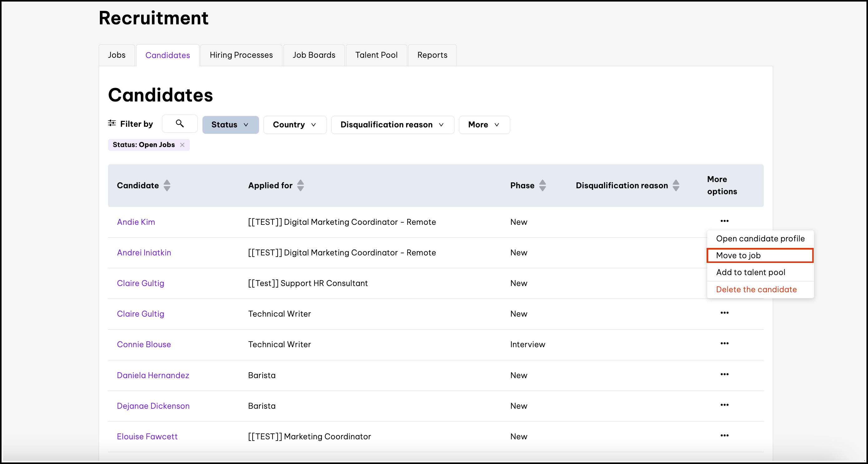Screen dimensions: 868x464
Task: Open more options for Connie Blouse
Action: [724, 343]
